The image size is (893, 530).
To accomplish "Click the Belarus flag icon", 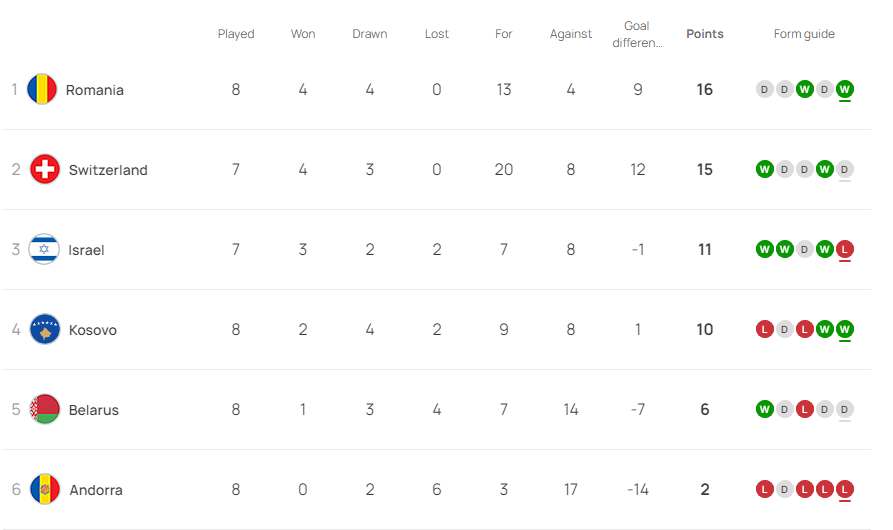I will (44, 410).
